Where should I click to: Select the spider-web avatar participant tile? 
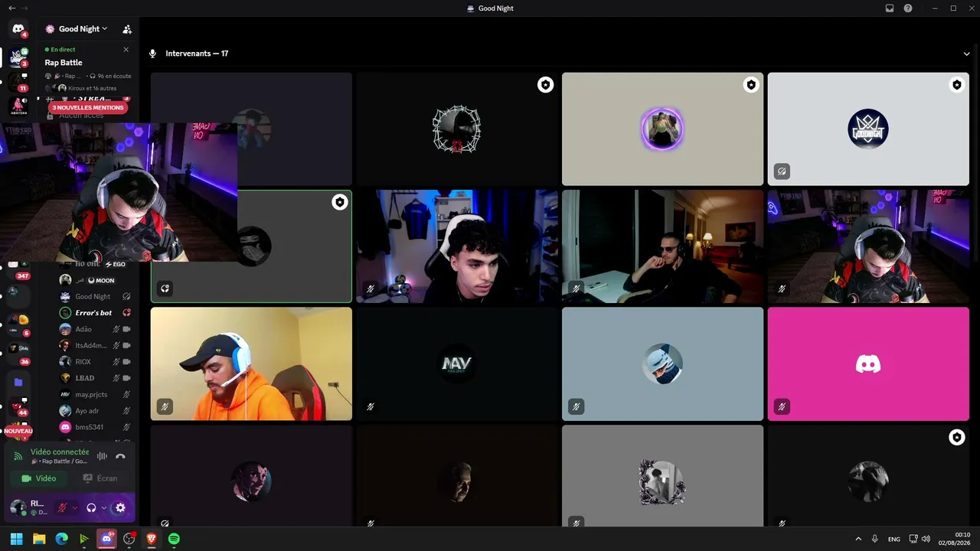(457, 129)
